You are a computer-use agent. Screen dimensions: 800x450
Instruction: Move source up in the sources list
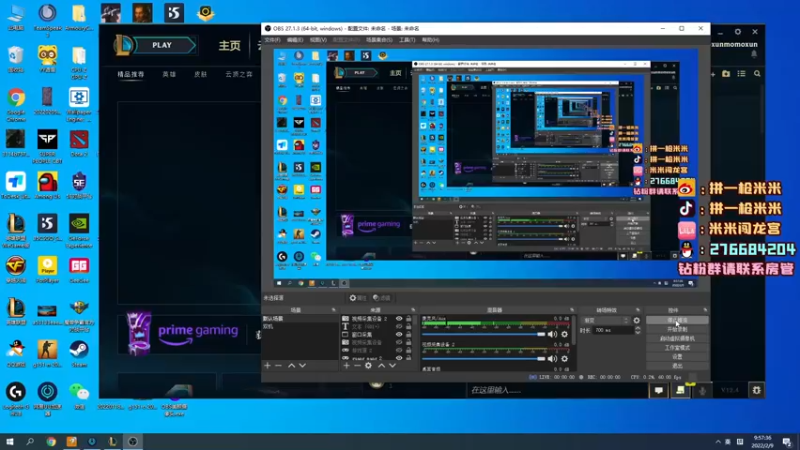pyautogui.click(x=381, y=365)
